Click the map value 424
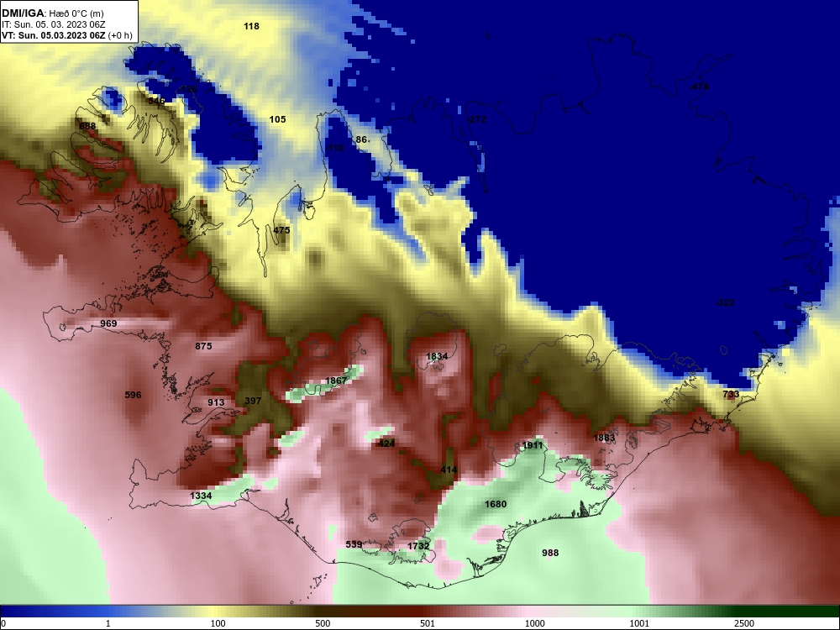This screenshot has width=840, height=630. 386,444
